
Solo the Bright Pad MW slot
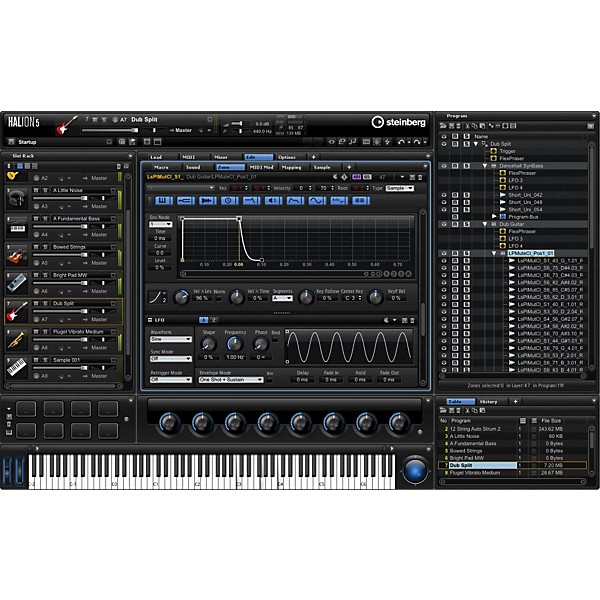[x=45, y=275]
